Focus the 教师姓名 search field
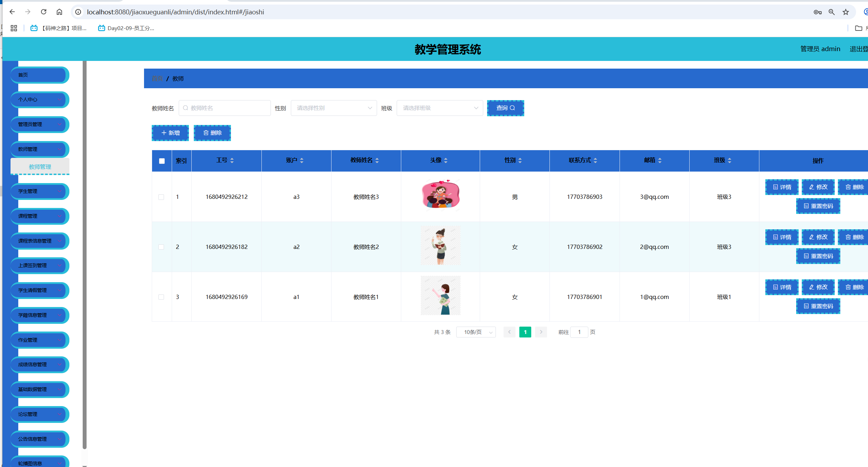Image resolution: width=868 pixels, height=467 pixels. (225, 108)
